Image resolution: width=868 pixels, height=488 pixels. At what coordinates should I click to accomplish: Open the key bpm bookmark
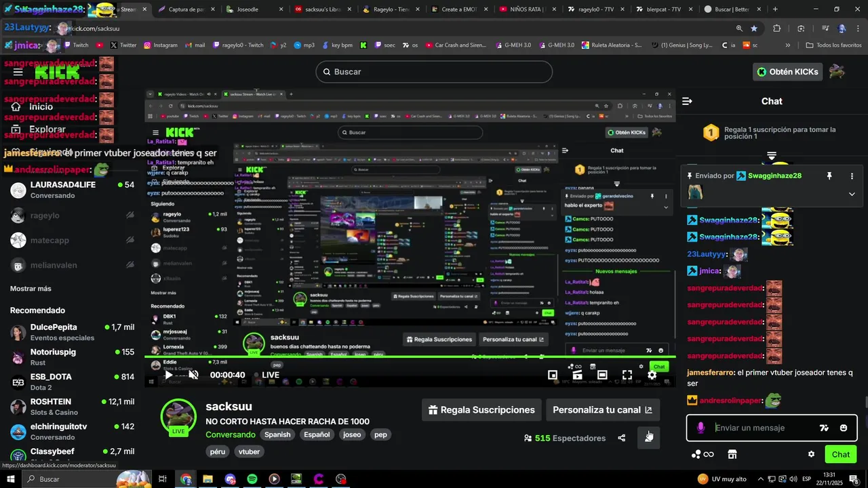coord(336,45)
